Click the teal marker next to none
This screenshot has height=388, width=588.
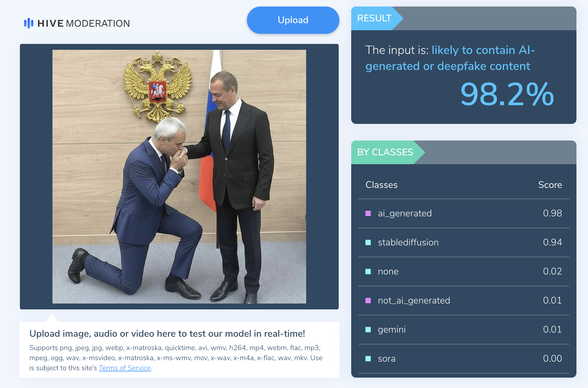368,272
